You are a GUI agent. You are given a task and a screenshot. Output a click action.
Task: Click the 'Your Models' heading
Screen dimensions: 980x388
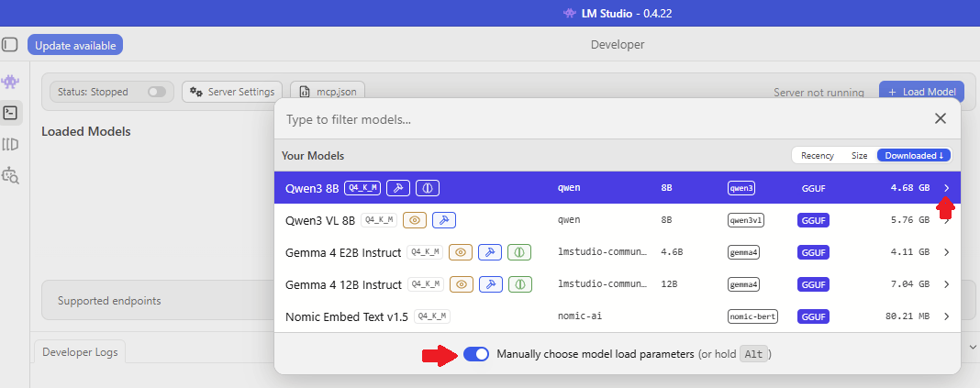click(x=313, y=156)
